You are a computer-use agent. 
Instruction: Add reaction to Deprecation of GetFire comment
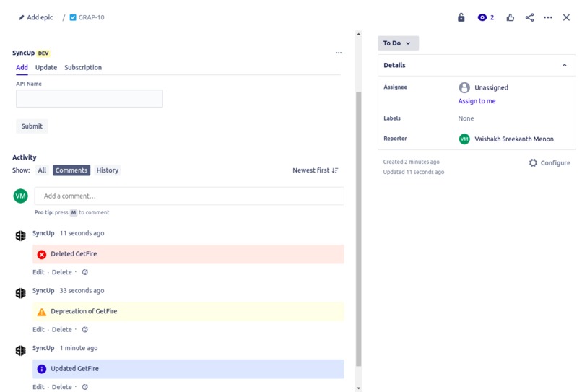[84, 330]
